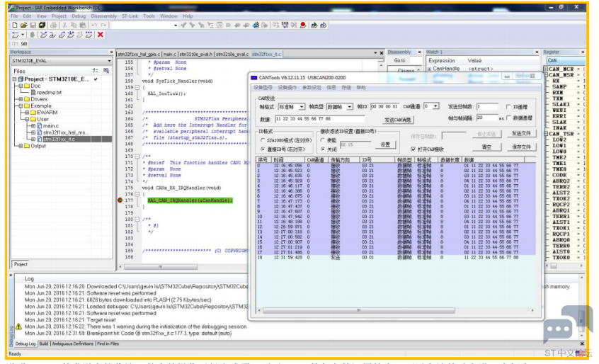Viewport: 599px width, 364px height.
Task: Click the Open file toolbar icon
Action: pos(23,25)
